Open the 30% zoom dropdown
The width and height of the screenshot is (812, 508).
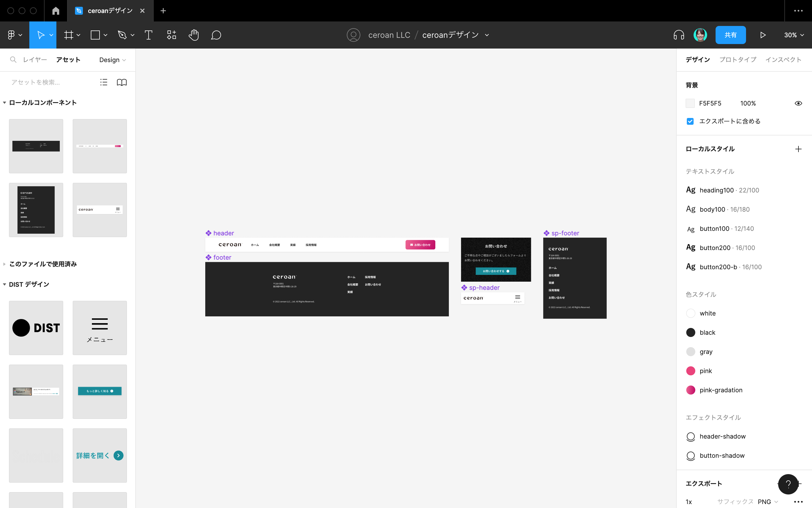(x=794, y=35)
